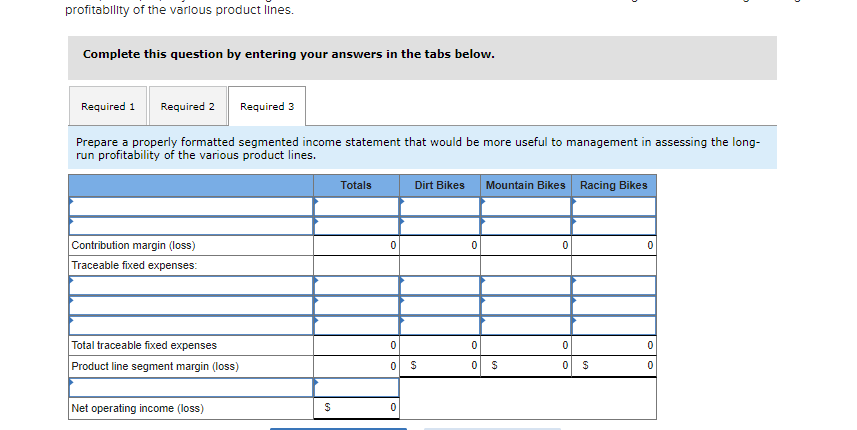Viewport: 857px width, 430px height.
Task: Click Contribution margin Racing Bikes value 0
Action: coord(614,245)
